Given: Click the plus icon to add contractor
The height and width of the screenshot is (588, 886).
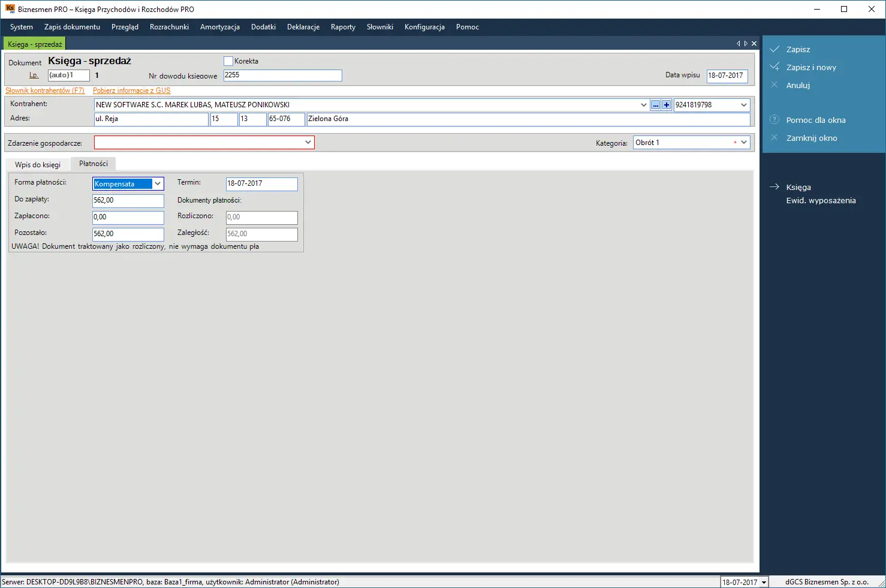Looking at the screenshot, I should (x=666, y=105).
